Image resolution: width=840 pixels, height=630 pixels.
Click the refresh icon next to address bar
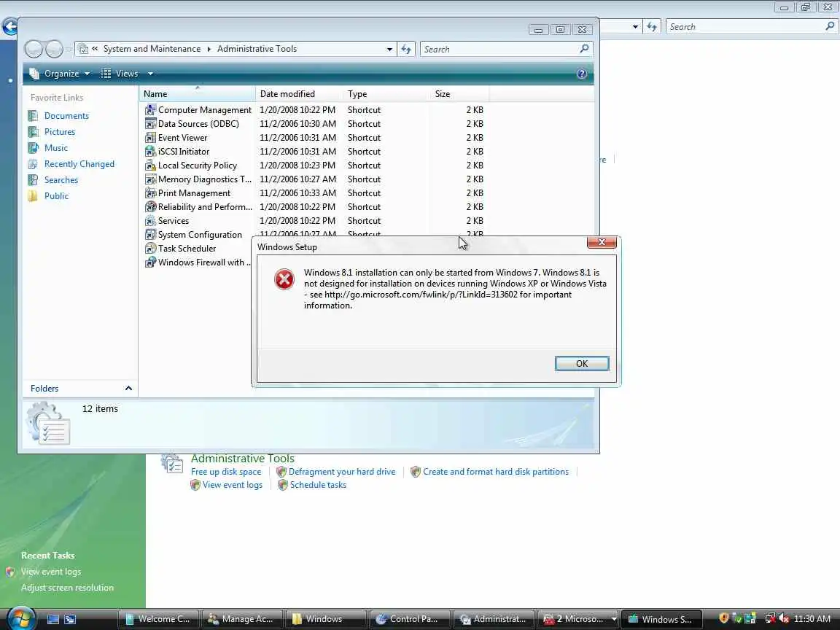point(406,50)
